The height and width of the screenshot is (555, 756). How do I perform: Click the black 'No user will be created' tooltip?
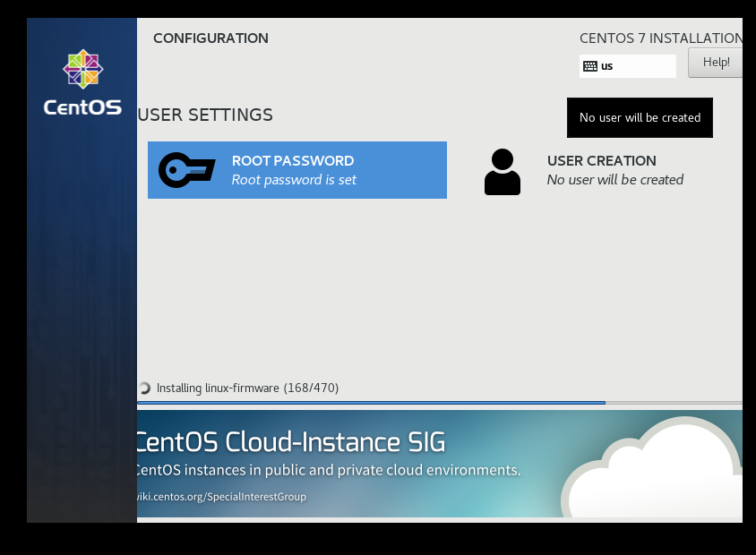(640, 117)
